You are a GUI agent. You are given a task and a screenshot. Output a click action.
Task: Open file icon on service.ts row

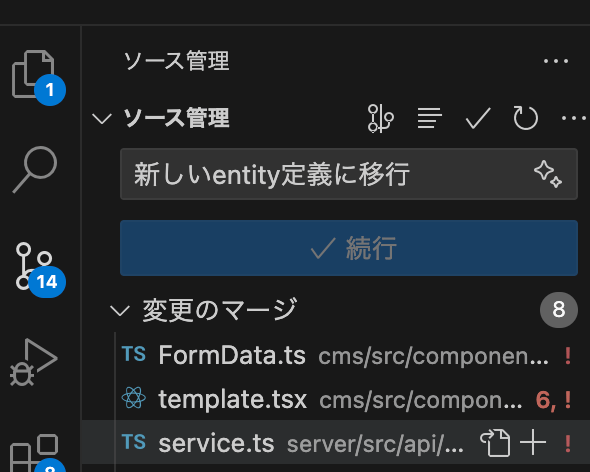[x=495, y=443]
